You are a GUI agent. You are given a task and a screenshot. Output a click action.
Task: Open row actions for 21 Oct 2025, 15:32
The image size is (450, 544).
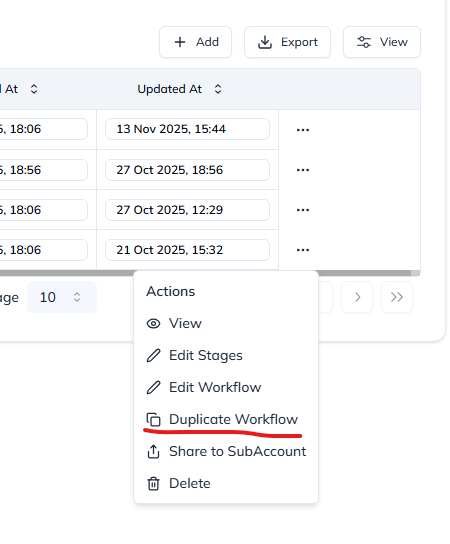pyautogui.click(x=303, y=250)
